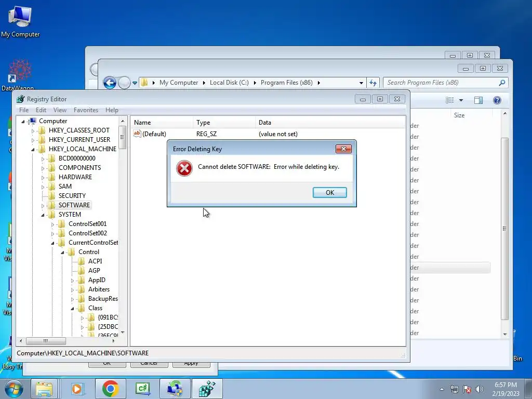Open the View menu in Registry Editor

tap(60, 110)
